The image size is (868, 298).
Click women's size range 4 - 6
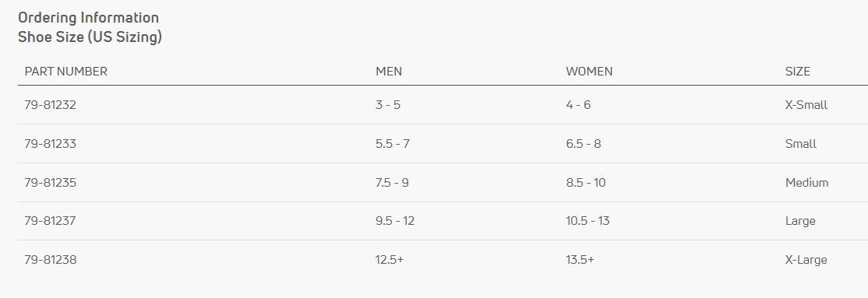tap(578, 104)
